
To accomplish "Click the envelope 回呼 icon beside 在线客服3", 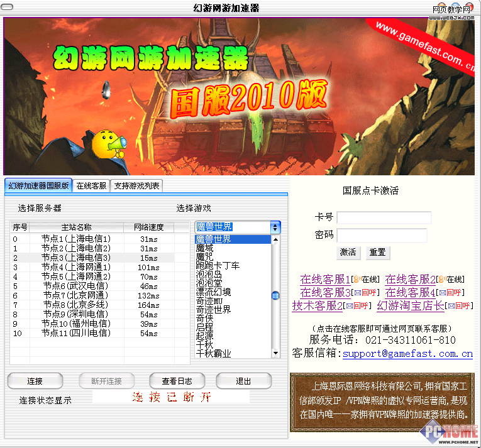I will point(357,293).
